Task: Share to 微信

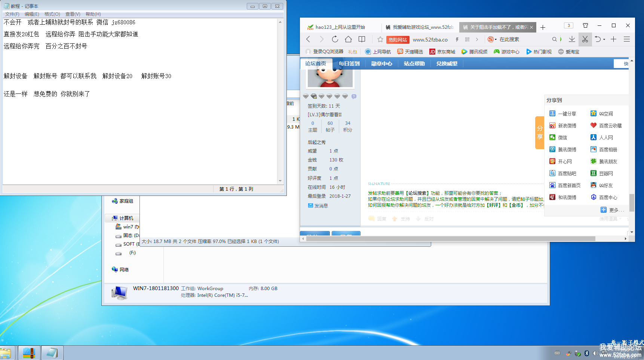Action: [x=558, y=138]
